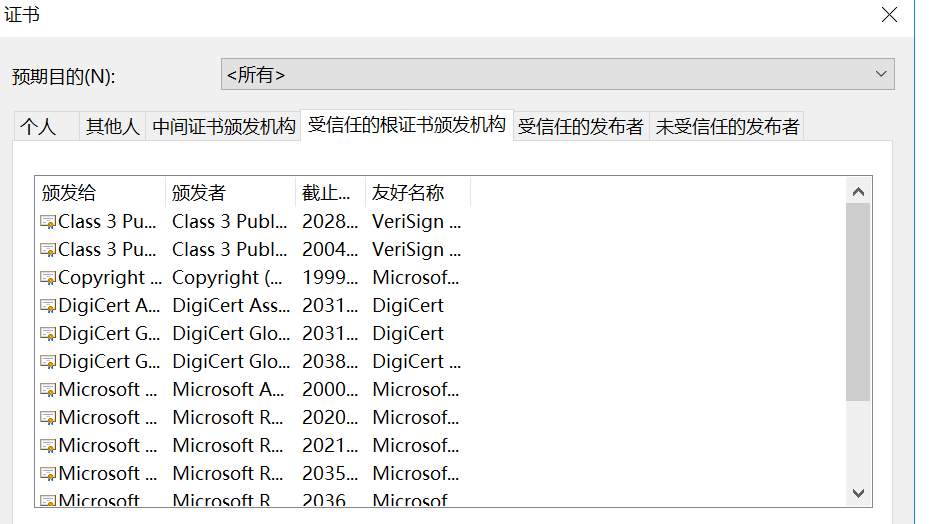
Task: Click expiry value 2021... in Microsoft row
Action: (x=330, y=446)
